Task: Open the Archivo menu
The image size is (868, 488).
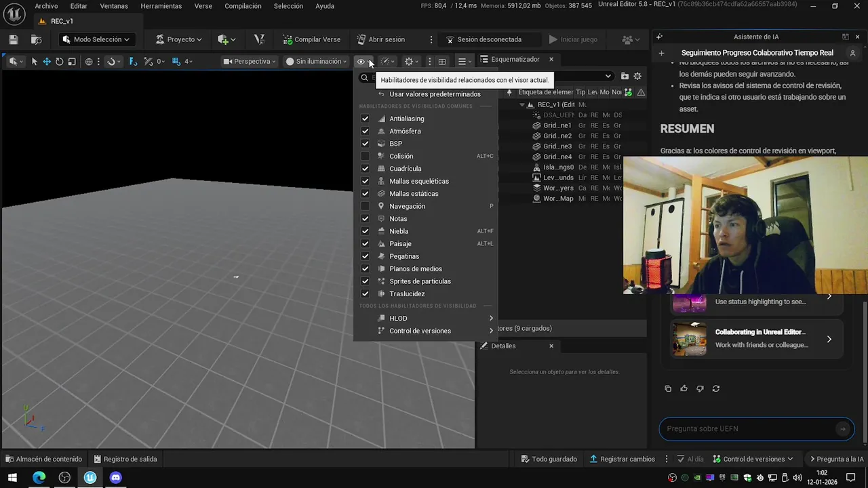Action: [46, 6]
